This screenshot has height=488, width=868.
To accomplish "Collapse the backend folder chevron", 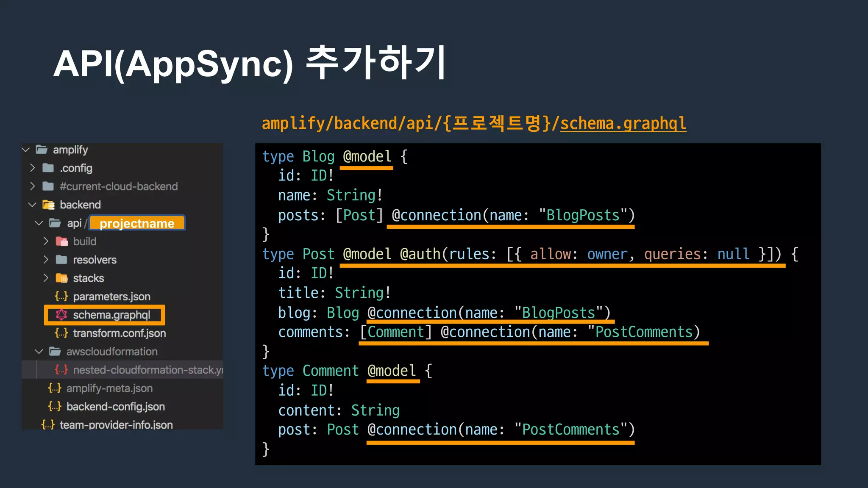I will [x=32, y=205].
